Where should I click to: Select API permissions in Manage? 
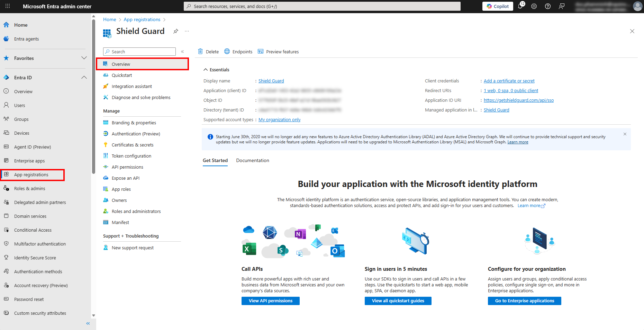(127, 167)
